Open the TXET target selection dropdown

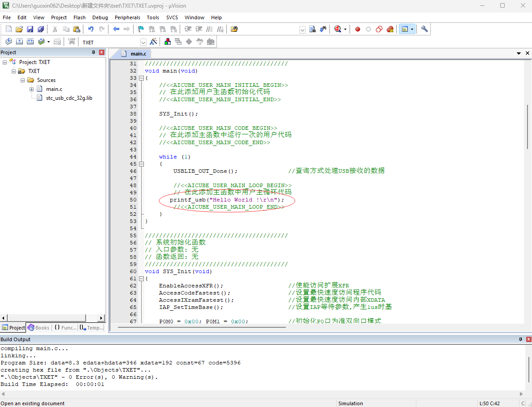click(x=143, y=42)
